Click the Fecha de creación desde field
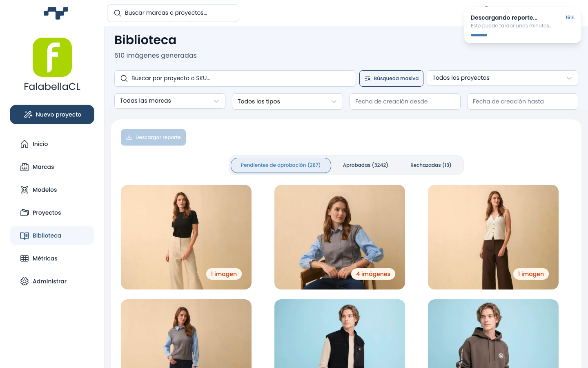The image size is (588, 368). click(405, 101)
